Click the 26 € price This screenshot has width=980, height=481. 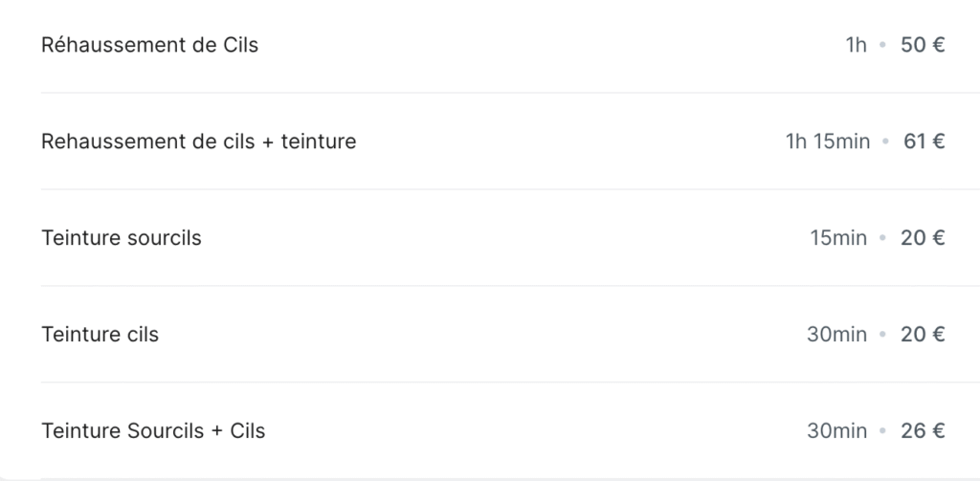click(923, 431)
